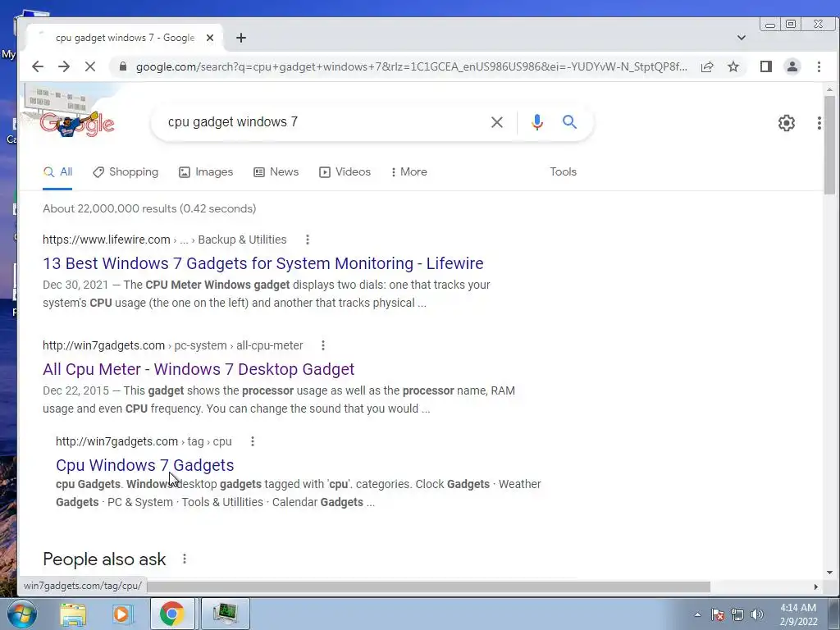Switch to the Shopping tab

tap(126, 172)
